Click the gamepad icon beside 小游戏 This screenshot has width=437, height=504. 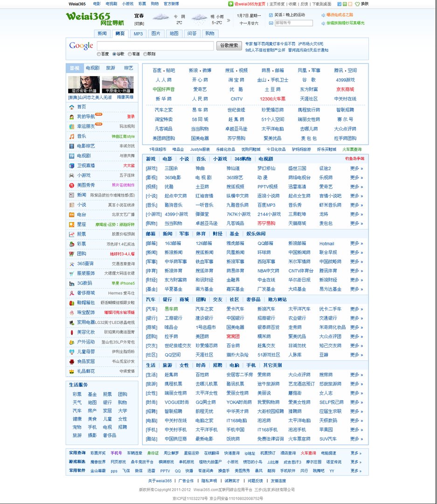(x=72, y=175)
